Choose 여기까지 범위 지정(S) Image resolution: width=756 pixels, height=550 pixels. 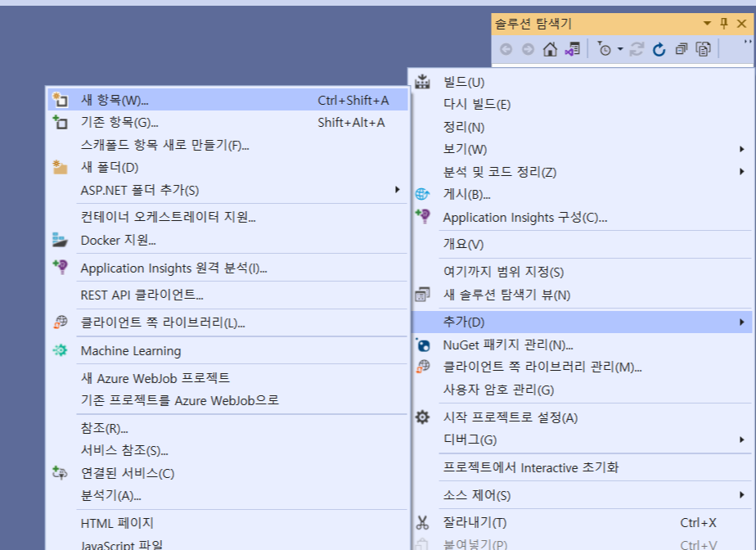582,272
